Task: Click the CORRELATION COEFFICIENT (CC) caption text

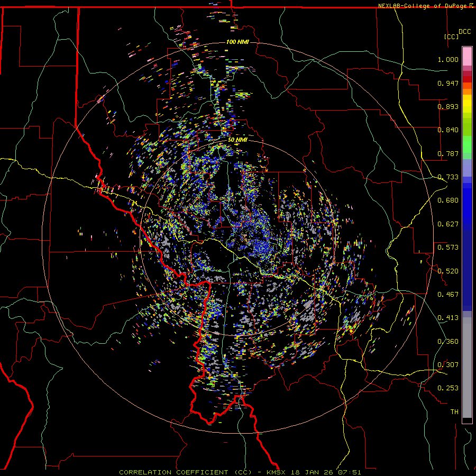Action: coord(185,472)
